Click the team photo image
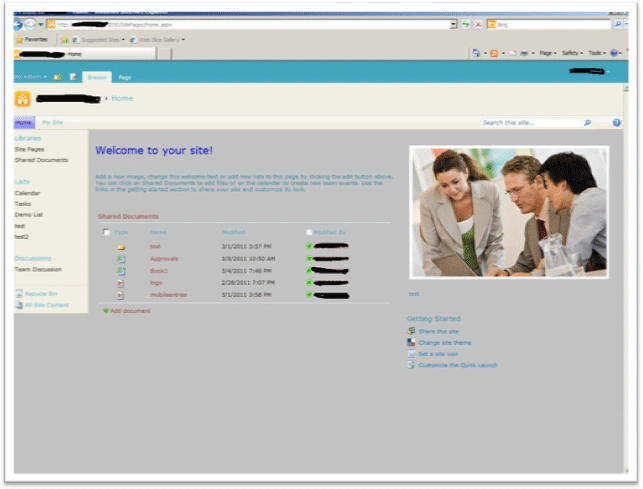Screen dimensions: 643x489 [x=509, y=212]
